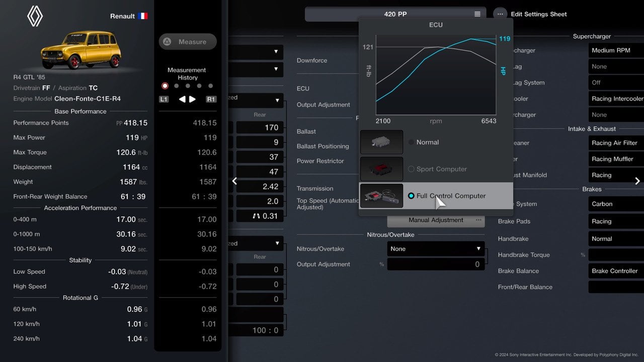Click the Handbrake Torque value field
Screen dimensions: 644x362
tap(616, 255)
